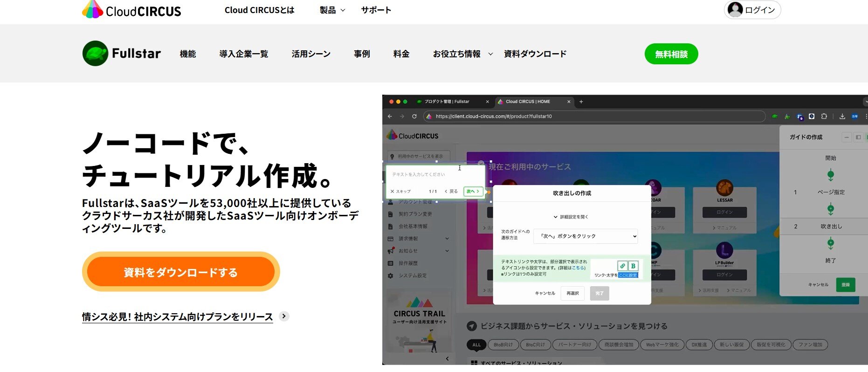868x372 pixels.
Task: Close the Cloud CIRCUS | HOME tab in the demo
Action: [x=569, y=102]
